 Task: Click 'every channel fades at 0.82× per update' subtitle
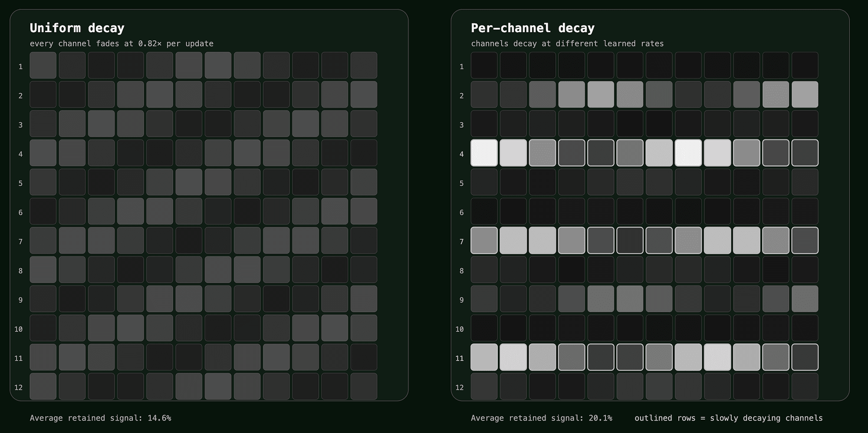coord(122,43)
